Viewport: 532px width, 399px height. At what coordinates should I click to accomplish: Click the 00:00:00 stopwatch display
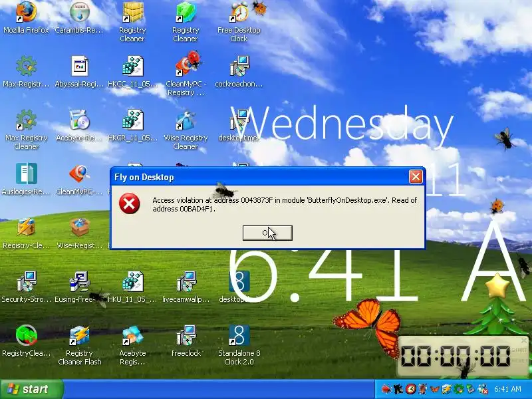point(456,356)
